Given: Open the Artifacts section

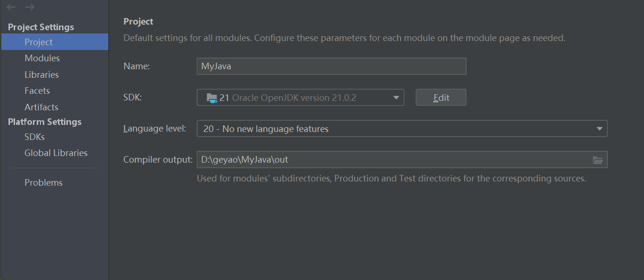Looking at the screenshot, I should point(41,107).
